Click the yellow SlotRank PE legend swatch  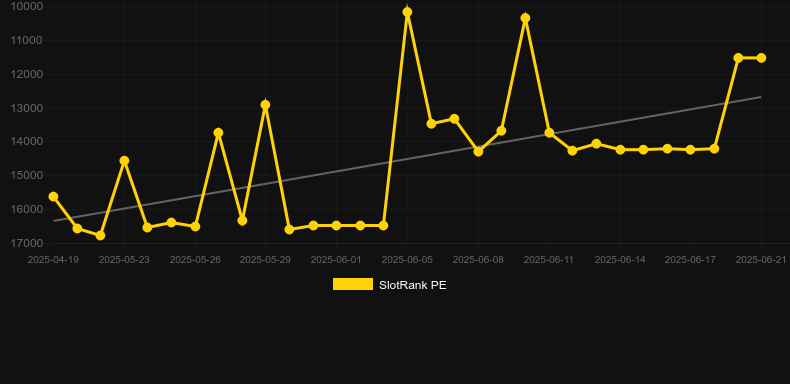353,284
